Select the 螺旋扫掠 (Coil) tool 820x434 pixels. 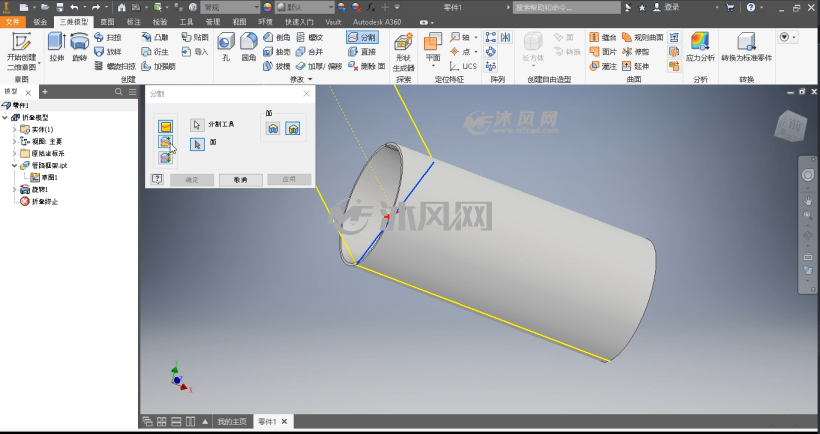coord(115,66)
